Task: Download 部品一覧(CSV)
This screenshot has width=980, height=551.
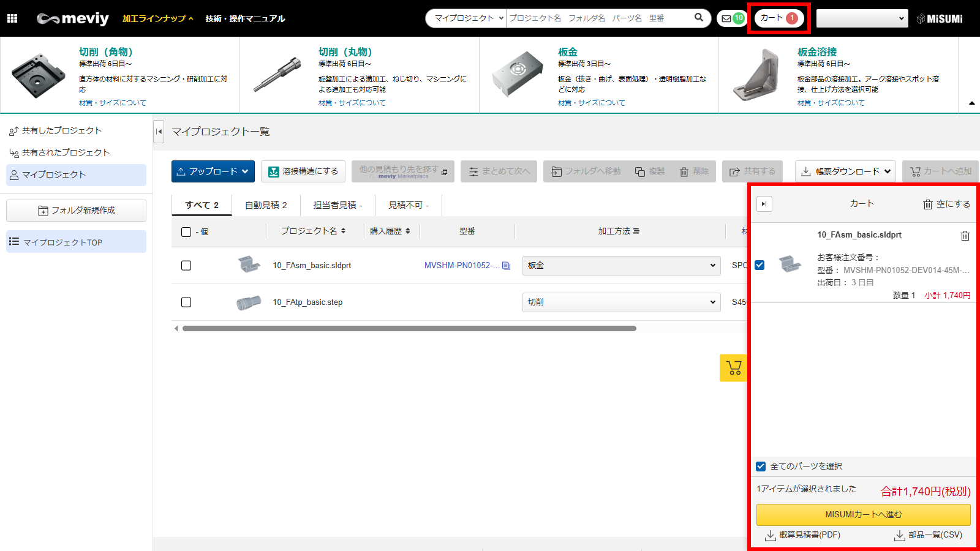Action: pyautogui.click(x=928, y=535)
